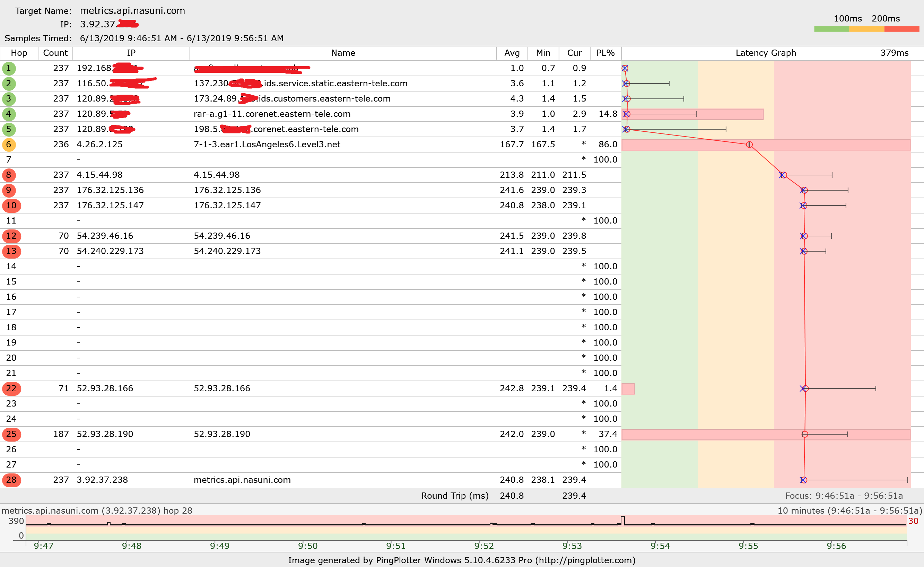Select the red hop 8 circle icon
Viewport: 924px width, 567px height.
tap(9, 175)
